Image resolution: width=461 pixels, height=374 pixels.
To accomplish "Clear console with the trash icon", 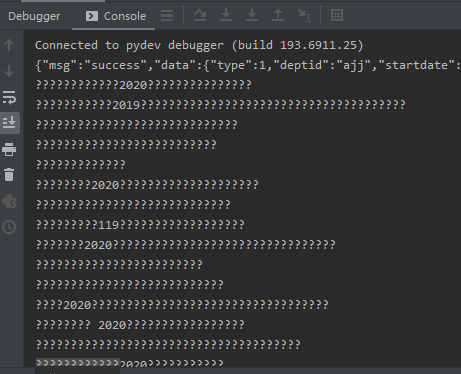I will pos(9,175).
